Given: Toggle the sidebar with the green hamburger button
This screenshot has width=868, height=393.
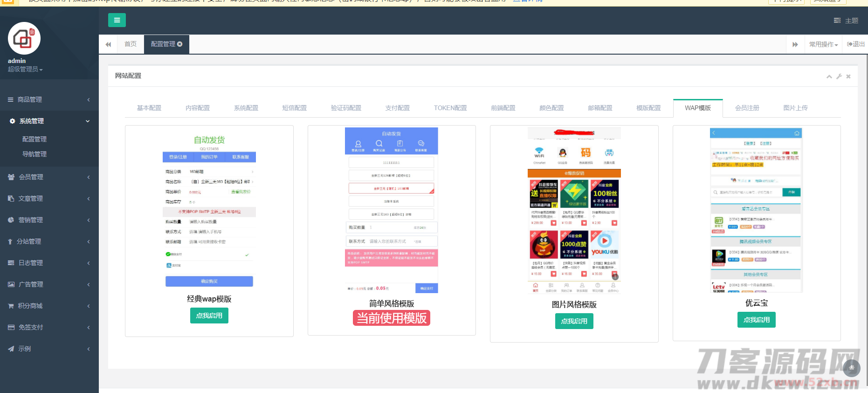Looking at the screenshot, I should (117, 20).
